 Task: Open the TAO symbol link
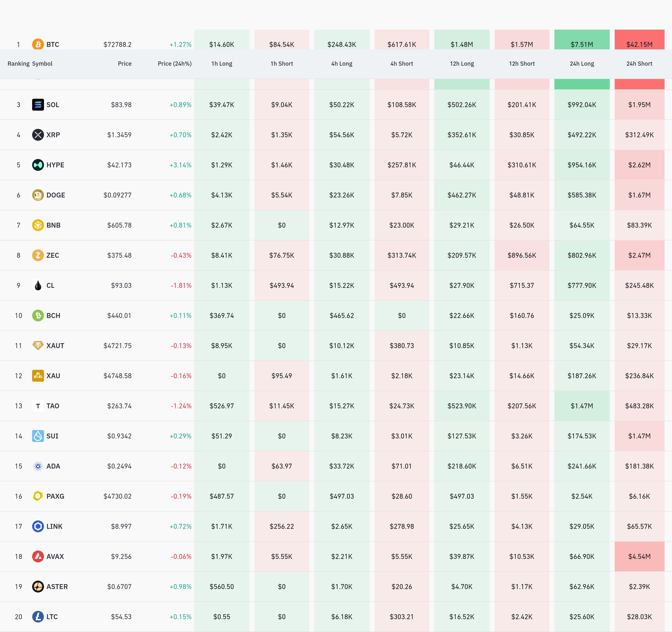[x=53, y=406]
